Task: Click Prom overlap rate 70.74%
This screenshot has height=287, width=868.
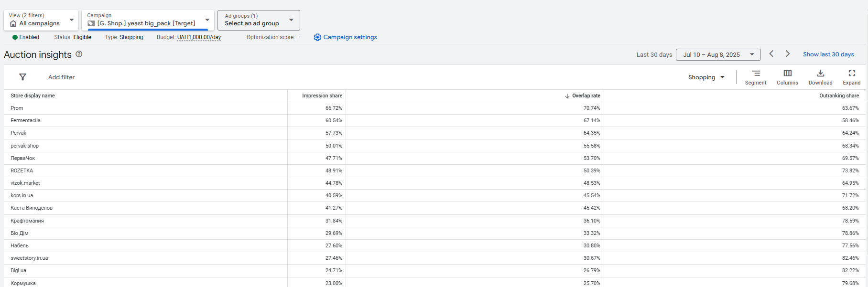Action: coord(592,108)
